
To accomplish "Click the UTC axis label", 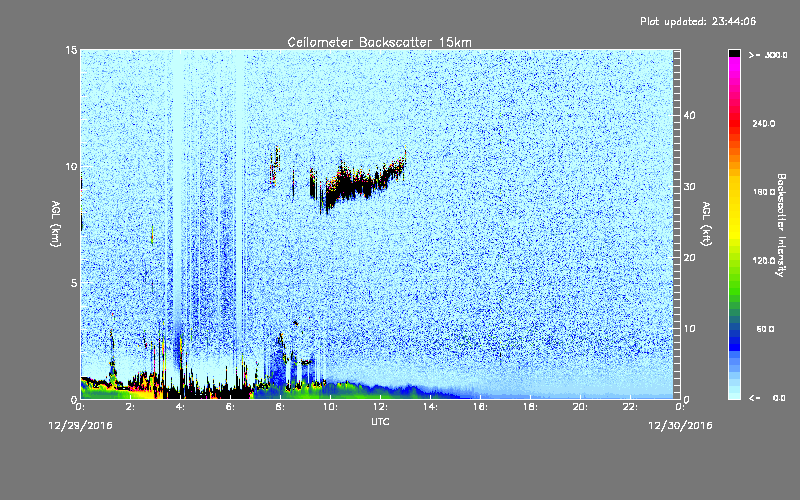I will tap(380, 422).
